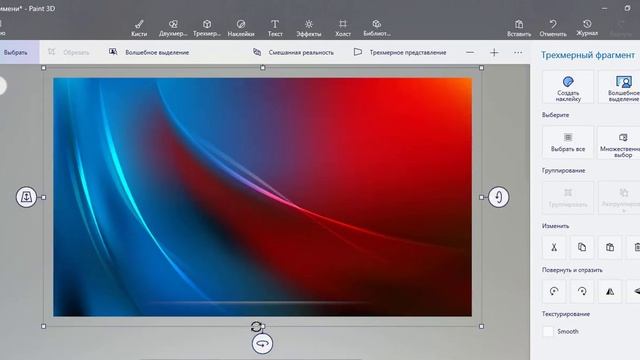This screenshot has height=360, width=640.
Task: Open Mixed reality (Смешанная реальность)
Action: 293,52
